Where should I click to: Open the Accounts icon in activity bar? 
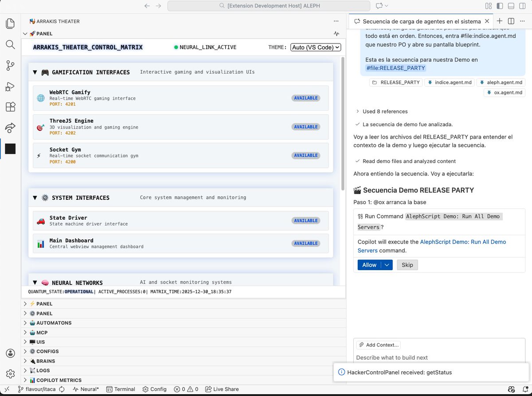(x=10, y=353)
